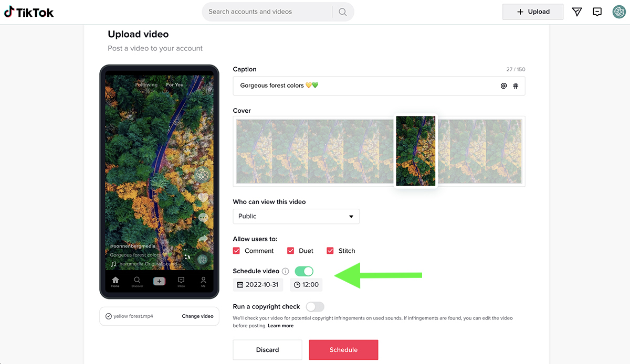Open the direct message share icon
630x364 pixels.
(x=576, y=12)
